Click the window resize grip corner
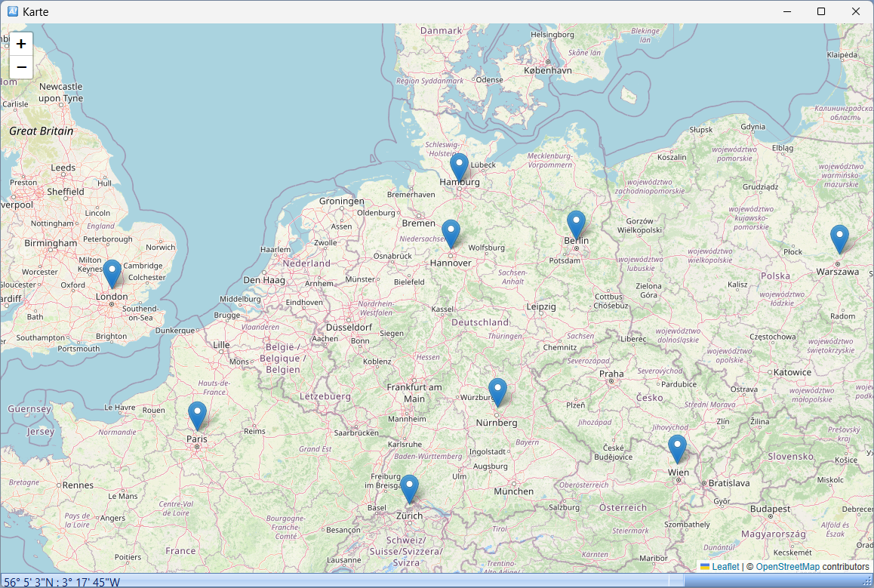This screenshot has height=588, width=874. click(868, 582)
